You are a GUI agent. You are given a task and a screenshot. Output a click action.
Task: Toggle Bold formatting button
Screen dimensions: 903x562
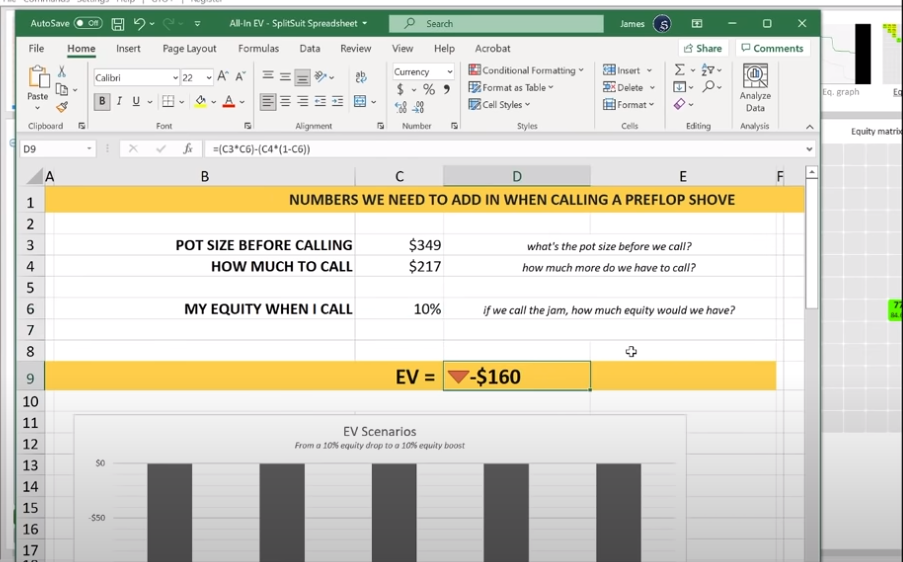pos(102,101)
